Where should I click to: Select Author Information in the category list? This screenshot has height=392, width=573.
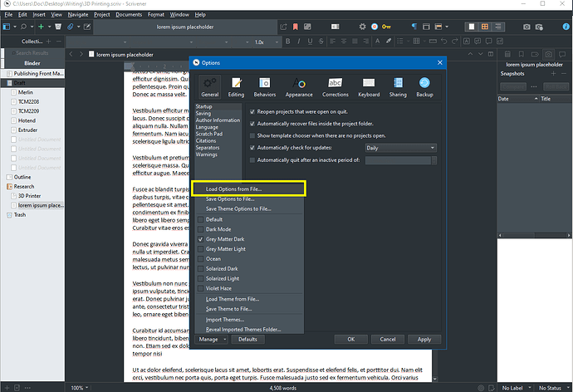pyautogui.click(x=217, y=120)
